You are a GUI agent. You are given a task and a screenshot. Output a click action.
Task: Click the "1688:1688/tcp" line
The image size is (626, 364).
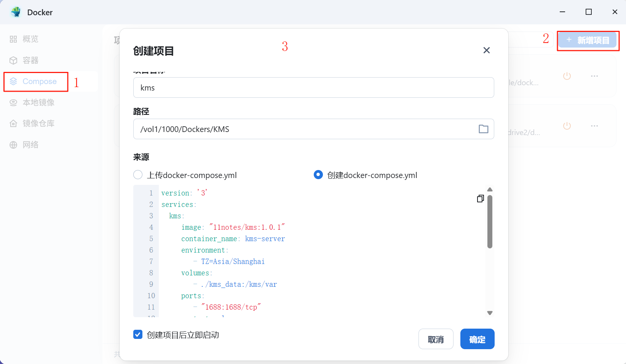227,307
